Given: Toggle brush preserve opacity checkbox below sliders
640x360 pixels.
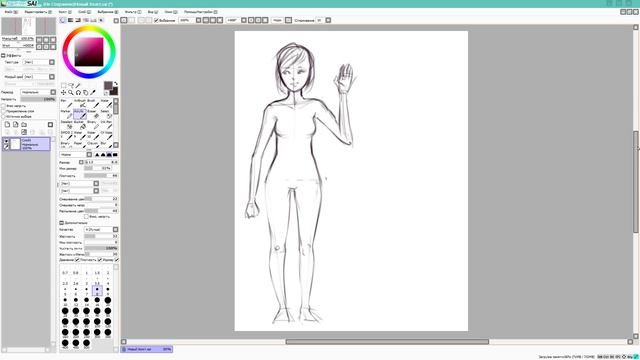Looking at the screenshot, I should coord(86,217).
